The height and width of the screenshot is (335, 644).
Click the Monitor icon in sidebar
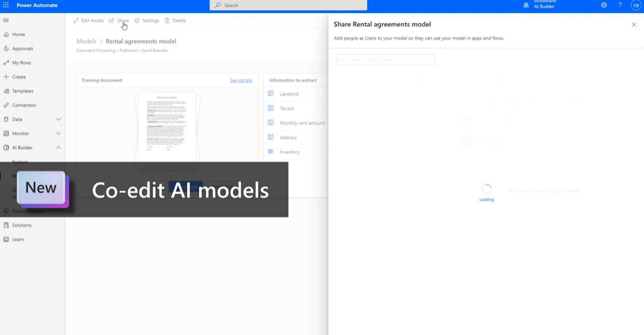(x=6, y=133)
